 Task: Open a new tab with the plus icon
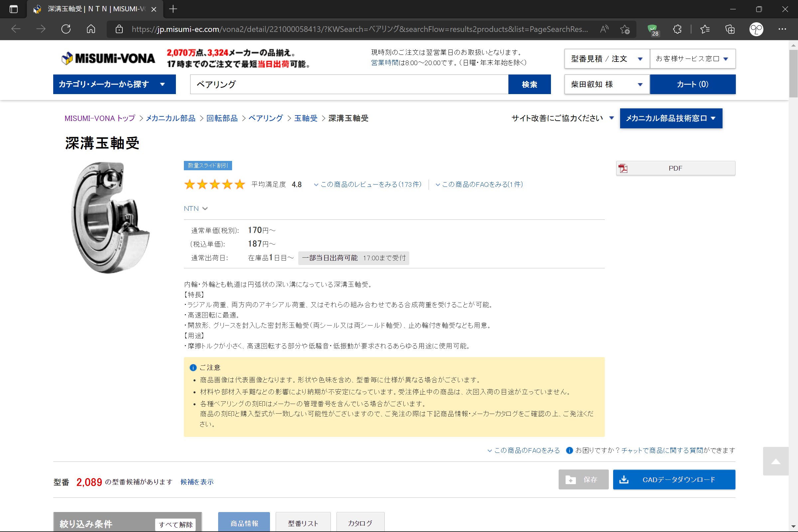tap(173, 9)
